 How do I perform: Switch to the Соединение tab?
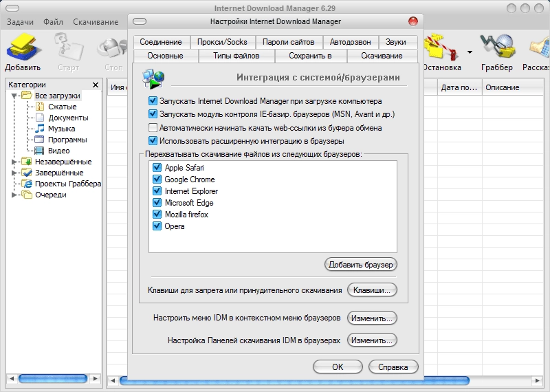(x=161, y=42)
